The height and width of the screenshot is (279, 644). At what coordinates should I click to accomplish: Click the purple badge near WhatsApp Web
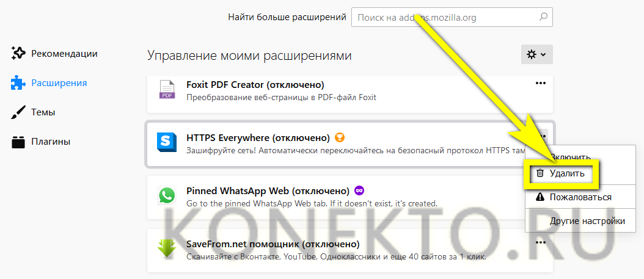pos(359,190)
